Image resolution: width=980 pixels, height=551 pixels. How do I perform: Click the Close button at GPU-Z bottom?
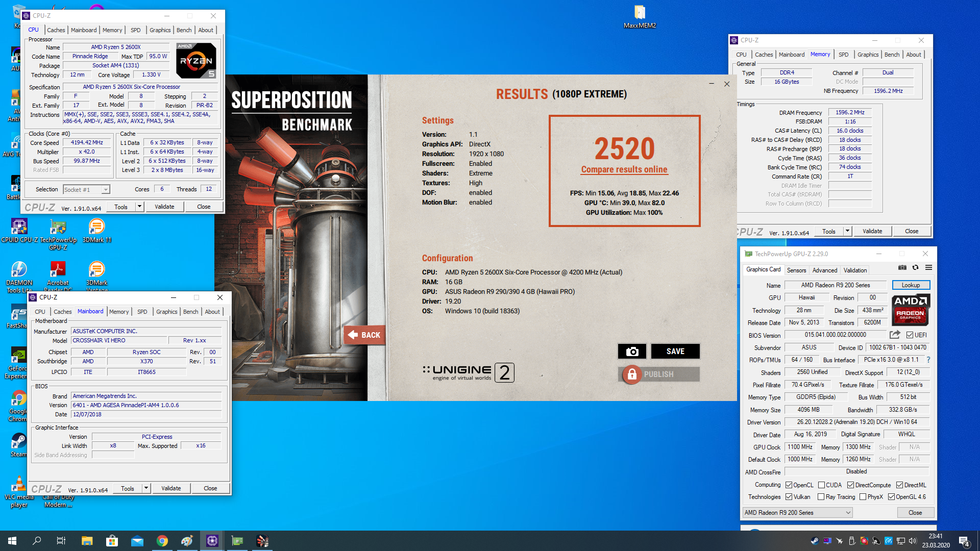coord(915,513)
